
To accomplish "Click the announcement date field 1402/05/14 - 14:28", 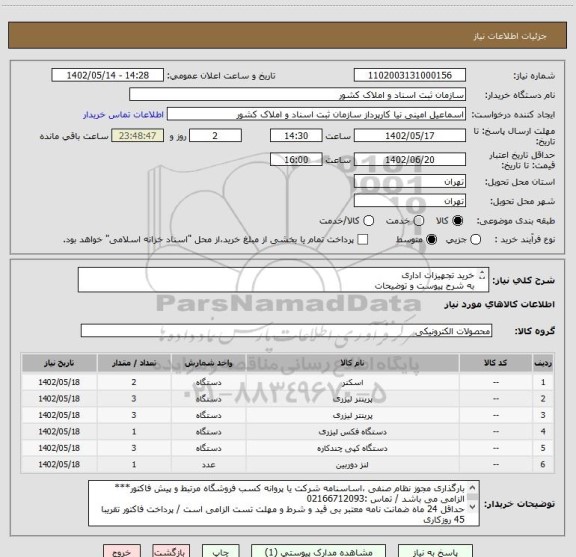I will 108,75.
